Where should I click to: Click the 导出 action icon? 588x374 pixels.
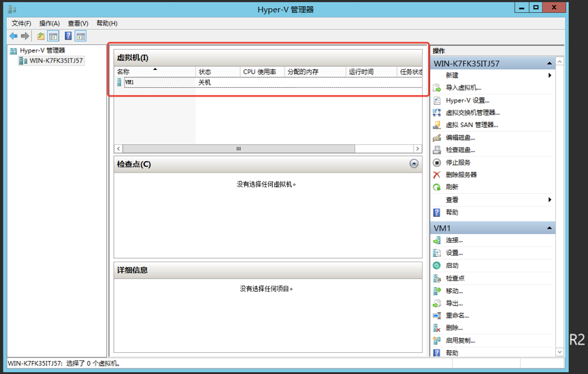click(437, 303)
